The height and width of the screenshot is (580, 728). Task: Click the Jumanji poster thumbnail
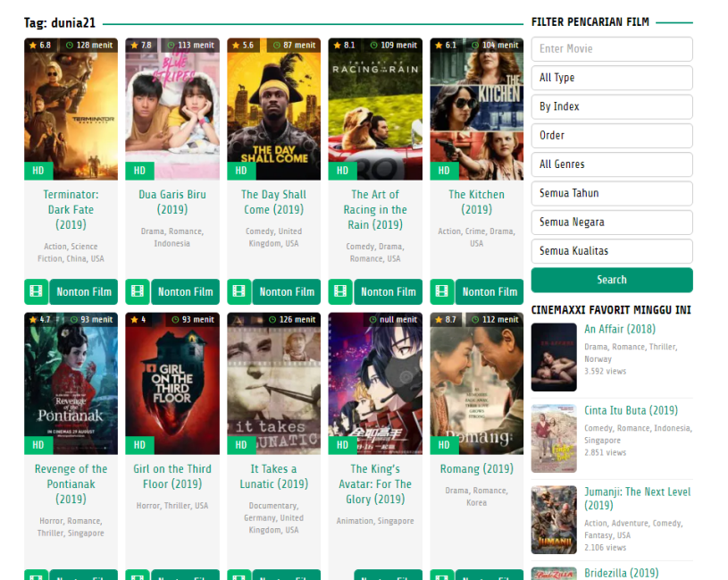[x=554, y=519]
